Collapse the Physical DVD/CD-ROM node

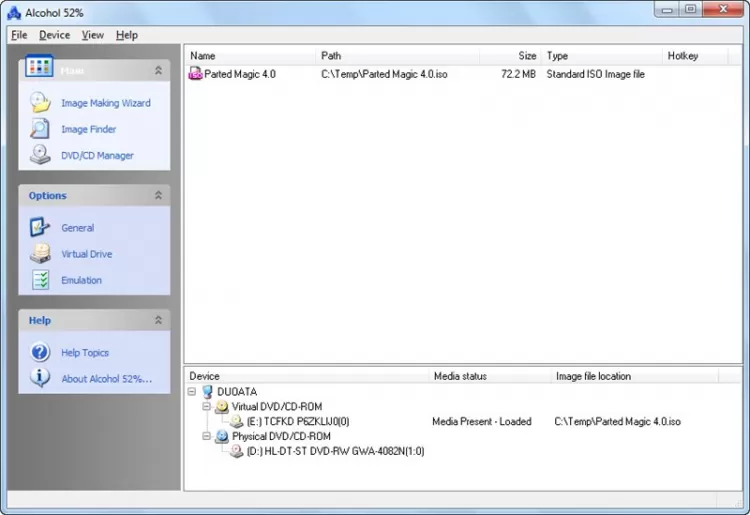point(207,436)
